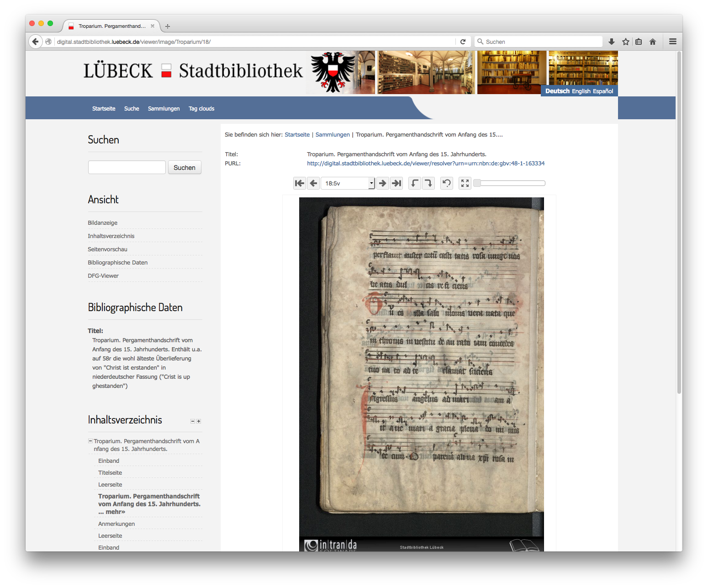The width and height of the screenshot is (708, 588).
Task: Open fullscreen image view
Action: (x=465, y=183)
